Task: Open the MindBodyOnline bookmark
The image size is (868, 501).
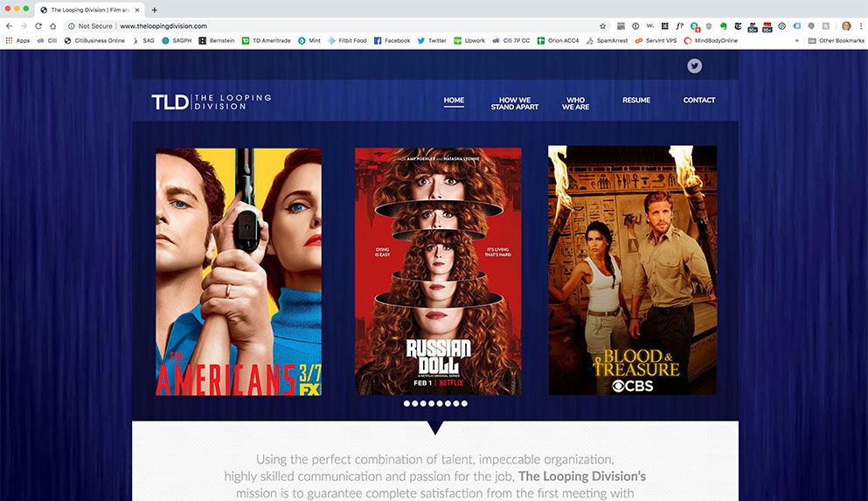Action: pyautogui.click(x=711, y=40)
